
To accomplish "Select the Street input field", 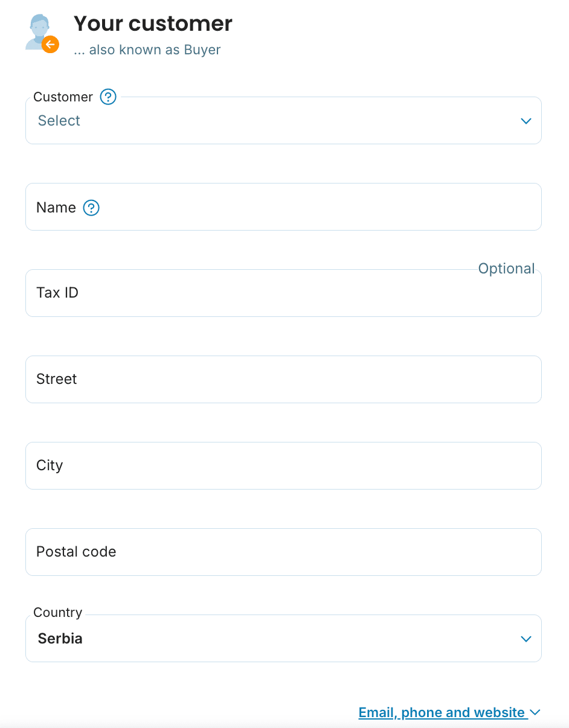I will [283, 380].
